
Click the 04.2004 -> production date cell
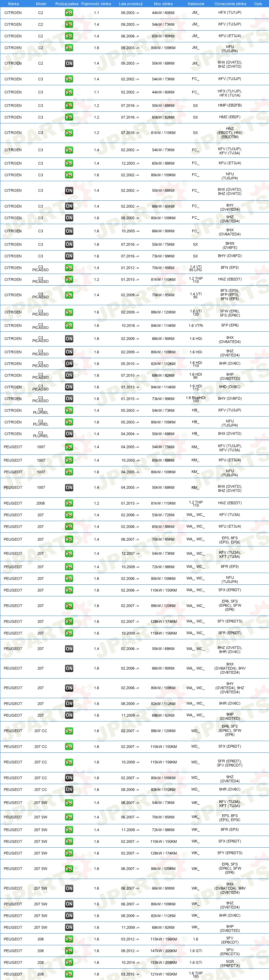[x=130, y=434]
